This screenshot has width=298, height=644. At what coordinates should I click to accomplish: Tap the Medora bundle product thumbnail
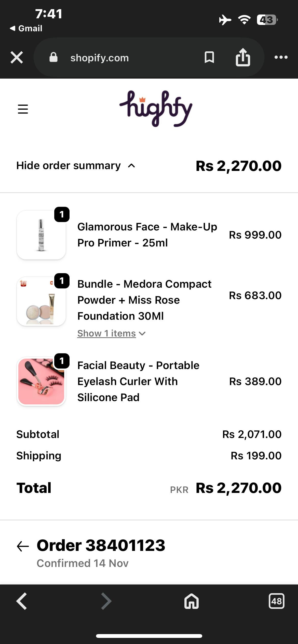pos(41,301)
